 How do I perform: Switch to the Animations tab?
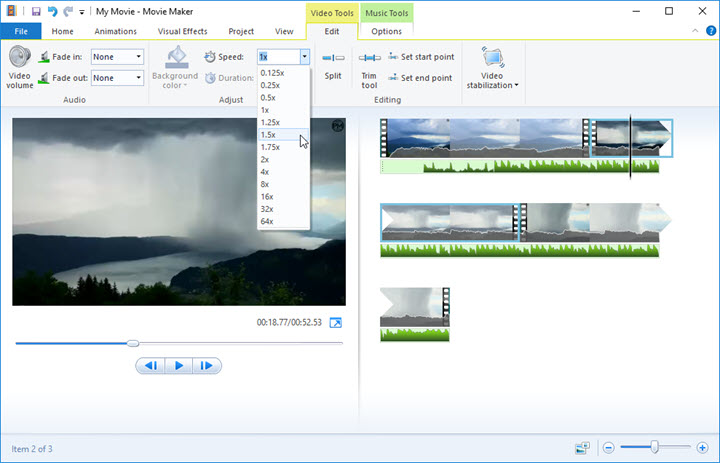click(x=115, y=31)
